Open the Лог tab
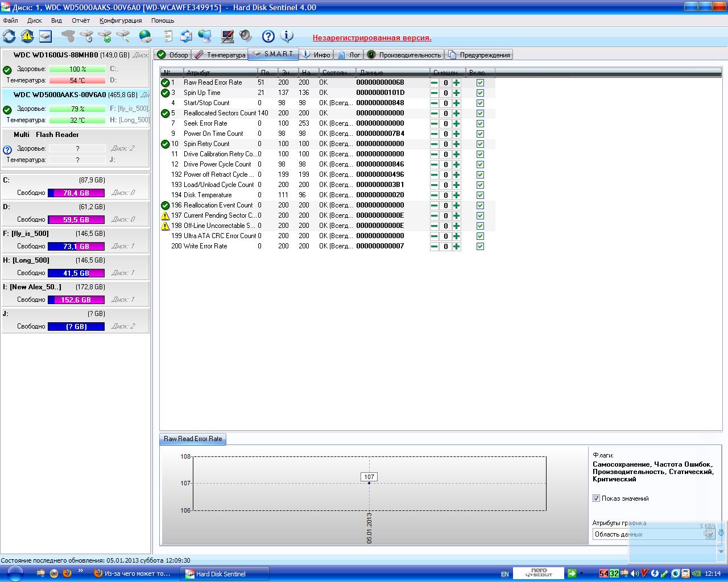The height and width of the screenshot is (582, 728). (349, 55)
